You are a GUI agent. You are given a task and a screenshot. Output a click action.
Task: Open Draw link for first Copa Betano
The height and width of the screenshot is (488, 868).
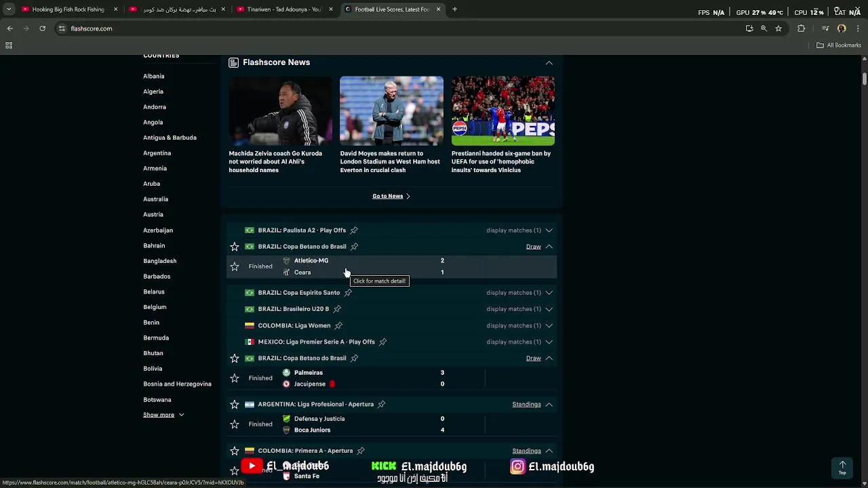click(x=534, y=247)
